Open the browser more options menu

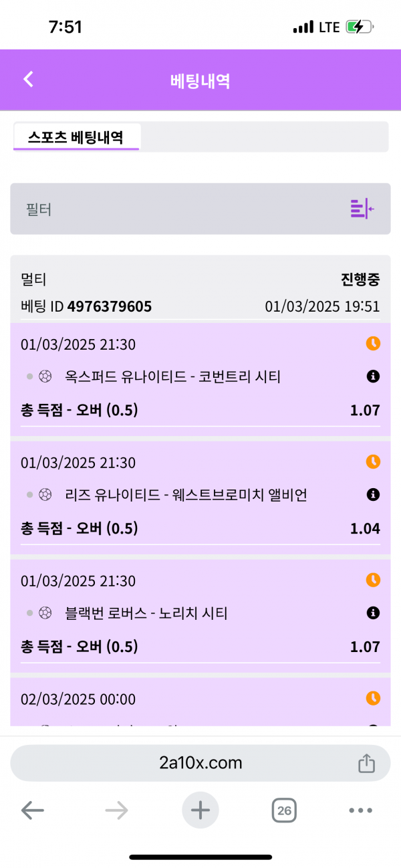pyautogui.click(x=360, y=811)
